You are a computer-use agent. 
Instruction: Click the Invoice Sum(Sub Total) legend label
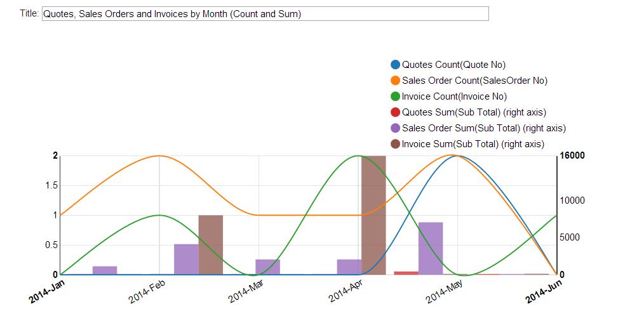(x=473, y=144)
